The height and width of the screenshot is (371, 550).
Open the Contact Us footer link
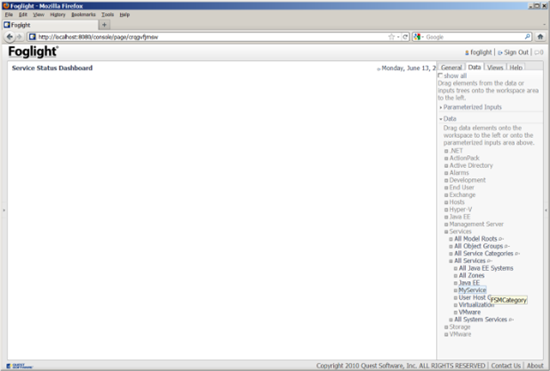click(506, 365)
